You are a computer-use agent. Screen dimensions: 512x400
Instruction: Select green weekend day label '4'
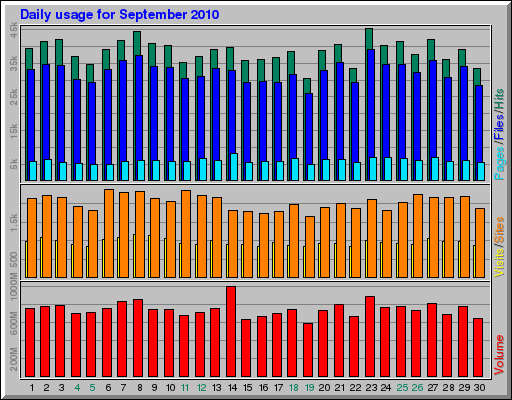click(x=77, y=388)
